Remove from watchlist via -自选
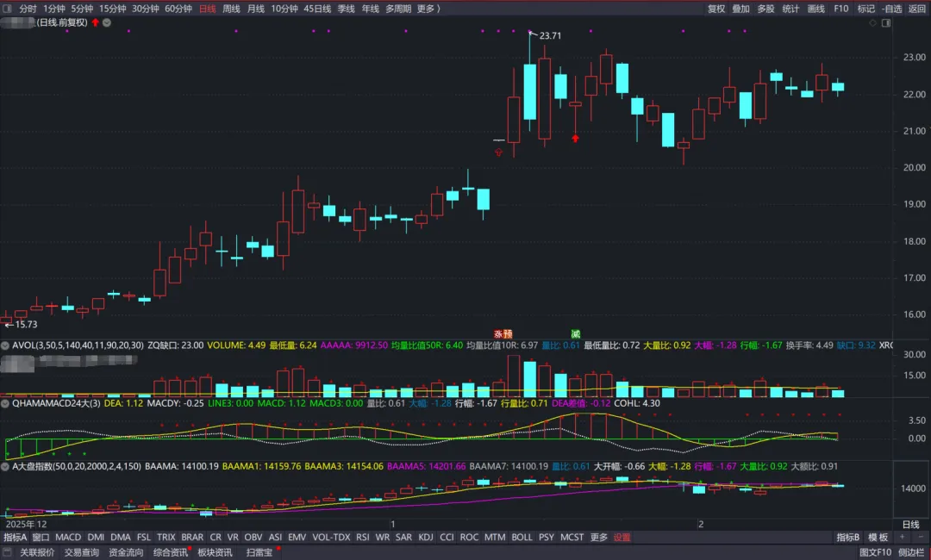This screenshot has width=931, height=560. tap(892, 9)
